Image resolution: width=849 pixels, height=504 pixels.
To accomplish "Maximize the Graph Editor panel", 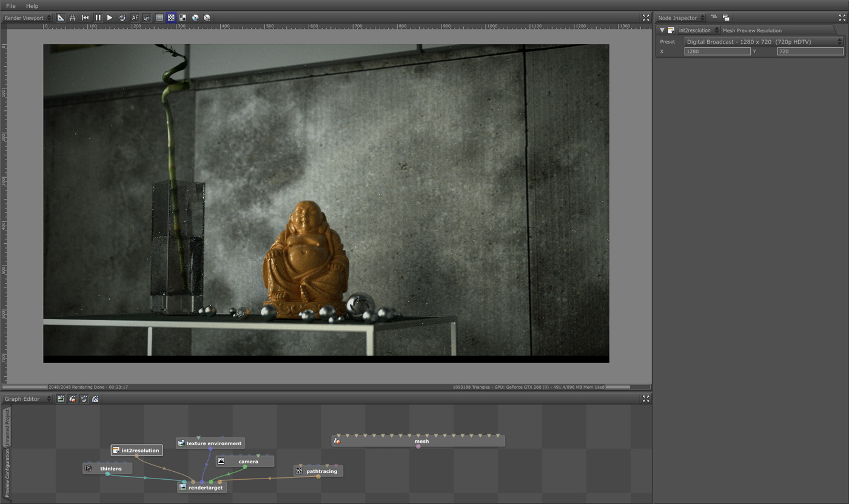I will tap(646, 398).
